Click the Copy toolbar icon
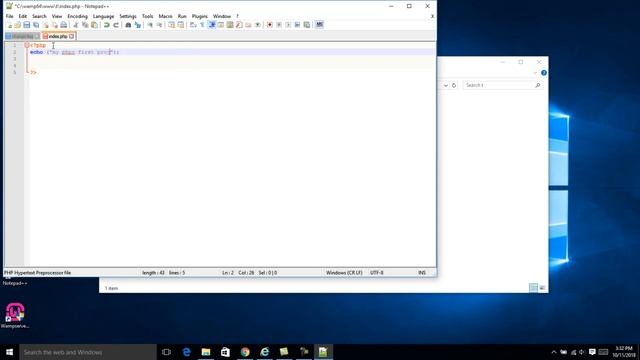The image size is (640, 360). pyautogui.click(x=85, y=25)
